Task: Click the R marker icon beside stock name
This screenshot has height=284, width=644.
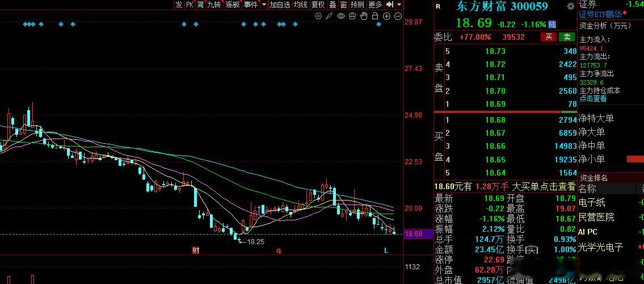Action: point(438,6)
